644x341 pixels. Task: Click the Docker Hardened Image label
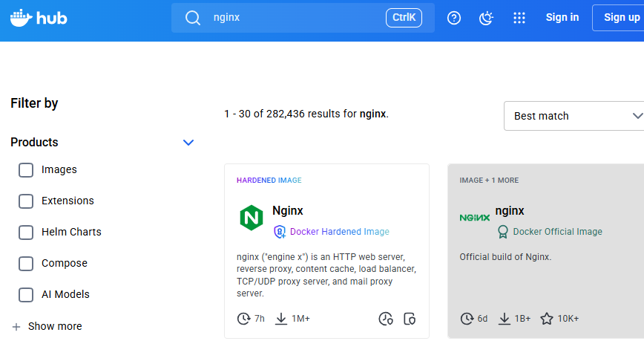point(340,232)
